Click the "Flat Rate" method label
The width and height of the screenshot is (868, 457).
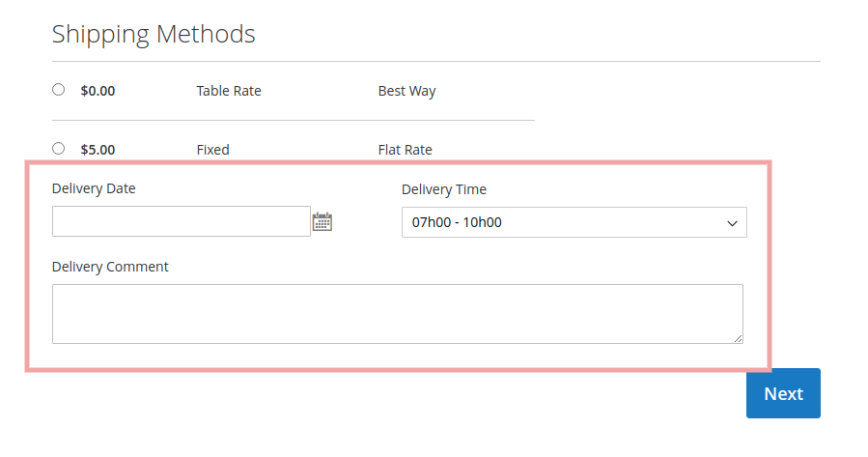[x=405, y=150]
